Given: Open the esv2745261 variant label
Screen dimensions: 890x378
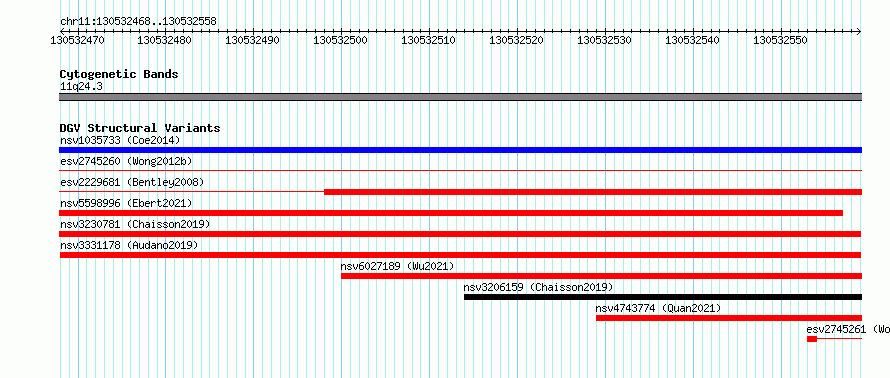Looking at the screenshot, I should pos(848,329).
